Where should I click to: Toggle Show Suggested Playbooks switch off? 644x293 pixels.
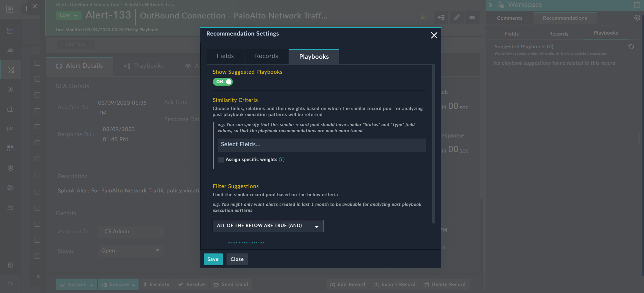(x=222, y=82)
